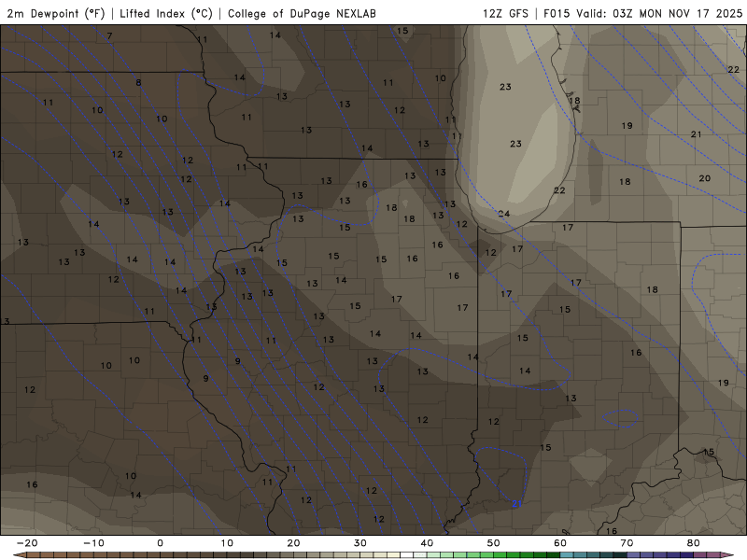Click the "College of DuPage NEXLAB" label
747x560 pixels.
[x=302, y=13]
